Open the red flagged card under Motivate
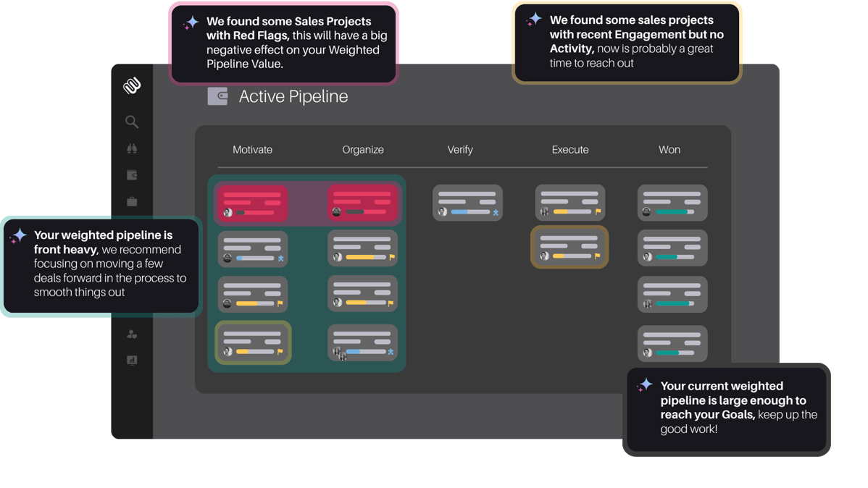This screenshot has width=868, height=488. 253,203
